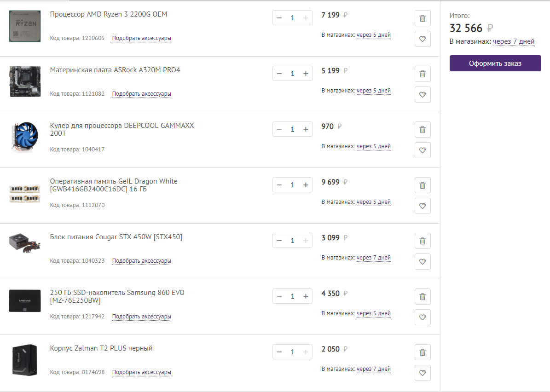Remove the DEEPCOOL GAMMAXX 200T cooler
This screenshot has height=392, width=550.
(423, 130)
